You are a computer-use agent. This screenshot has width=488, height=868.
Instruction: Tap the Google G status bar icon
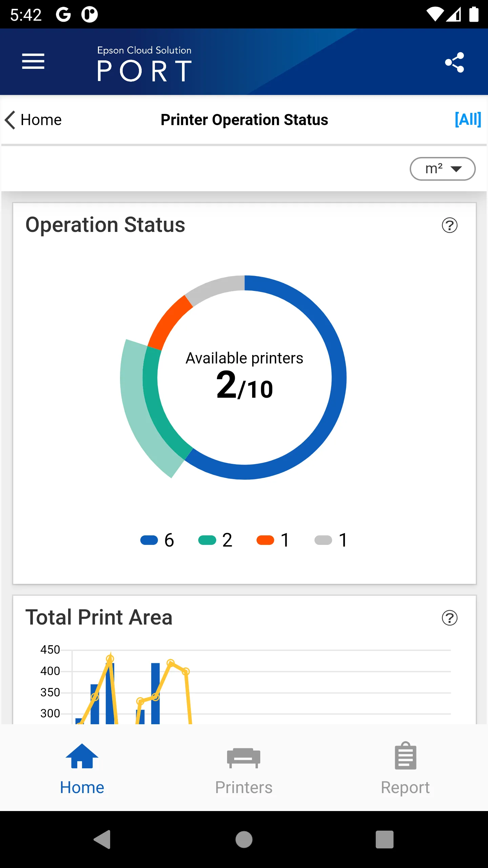click(x=63, y=15)
